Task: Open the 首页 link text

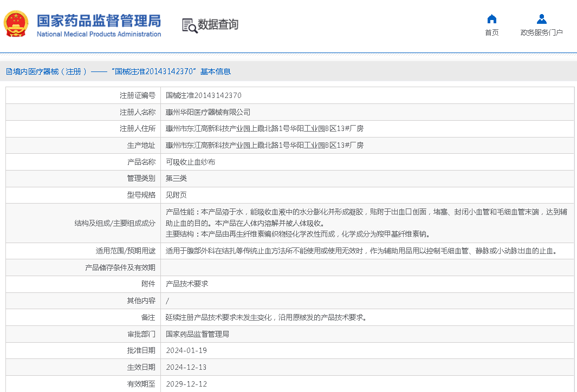Action: click(491, 32)
